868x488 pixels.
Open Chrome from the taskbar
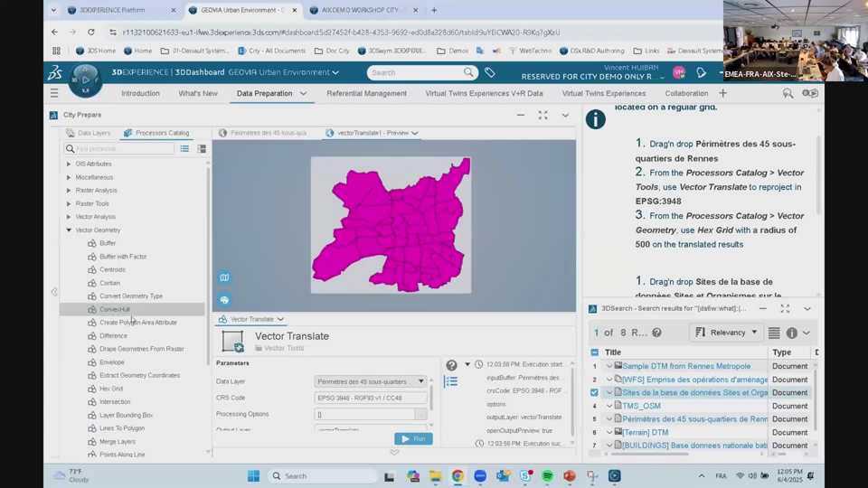click(x=458, y=476)
